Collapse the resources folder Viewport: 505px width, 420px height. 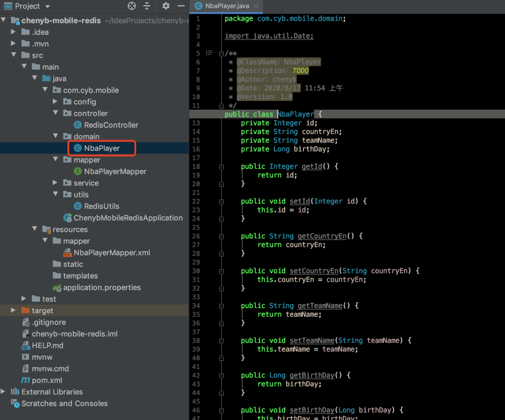[x=35, y=229]
